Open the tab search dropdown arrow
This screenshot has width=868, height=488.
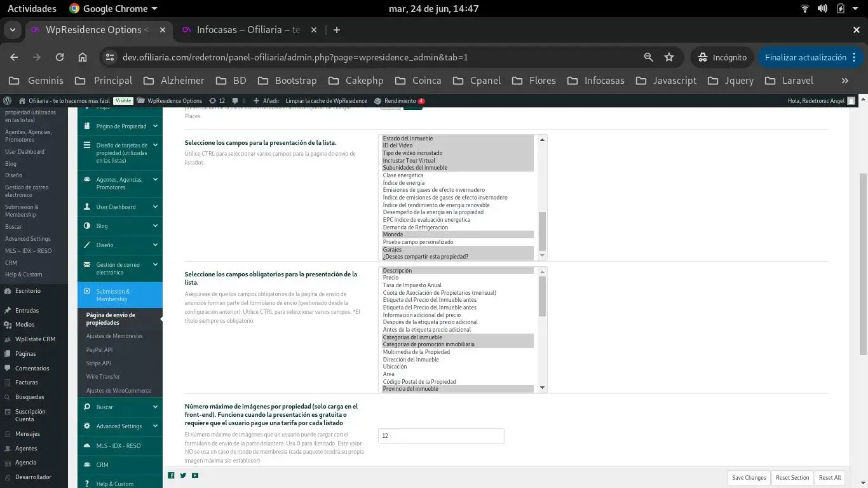tap(13, 30)
